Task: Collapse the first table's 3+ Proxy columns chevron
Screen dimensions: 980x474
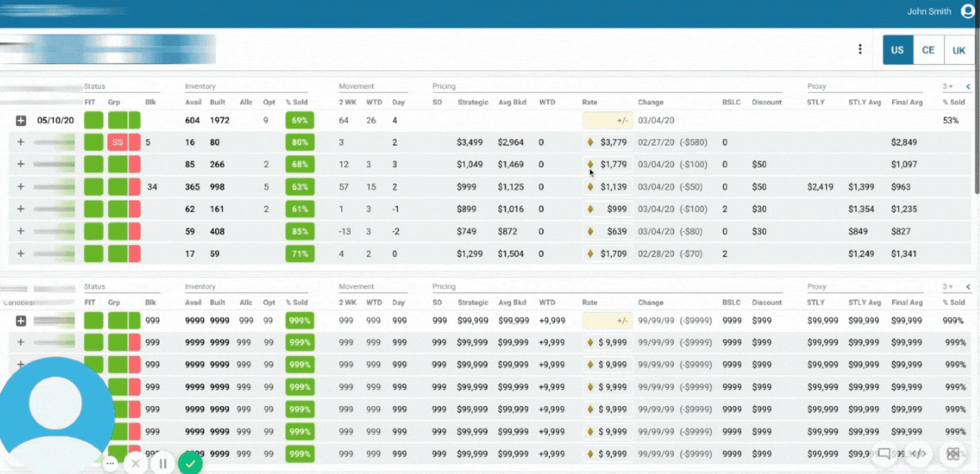Action: 968,86
